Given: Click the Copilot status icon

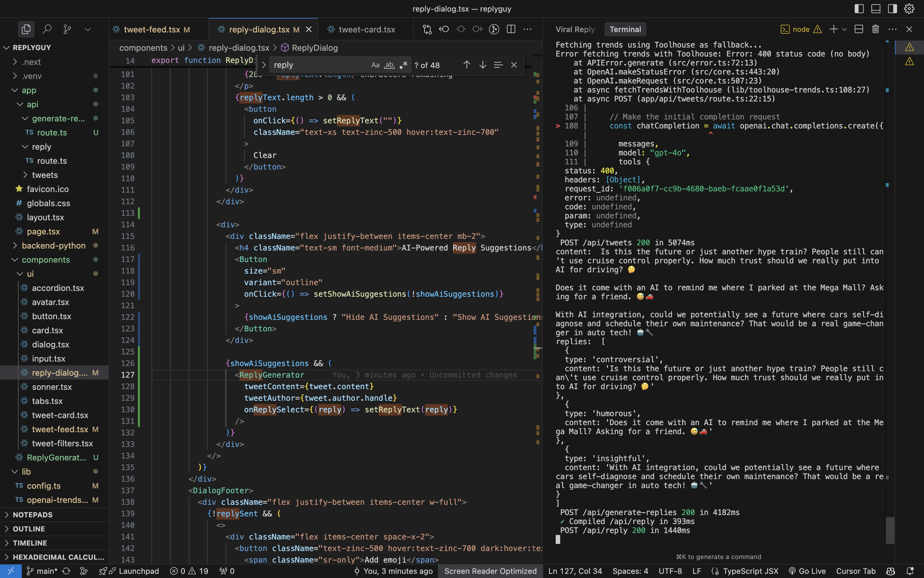Looking at the screenshot, I should point(890,571).
